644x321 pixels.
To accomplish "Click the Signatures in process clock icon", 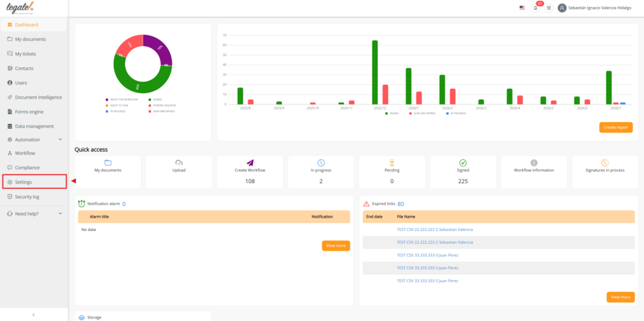I will point(605,163).
